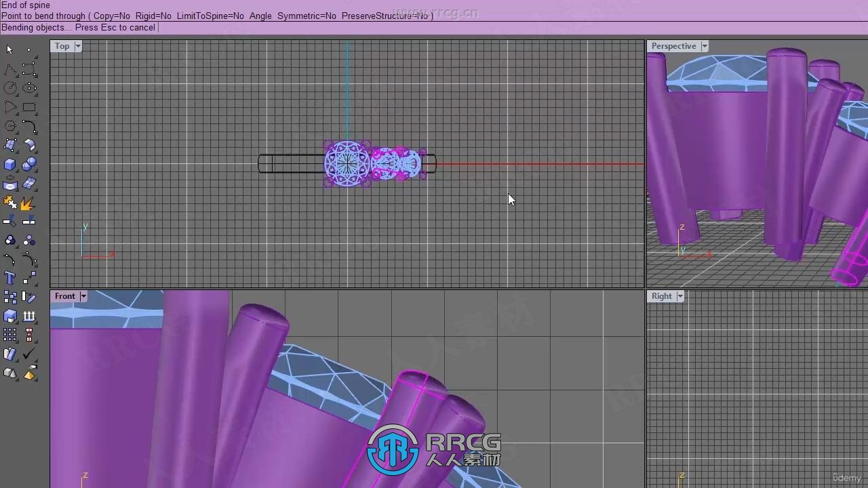Image resolution: width=868 pixels, height=488 pixels.
Task: Click the 'Bending objects... Press Esc' prompt field
Action: [434, 28]
